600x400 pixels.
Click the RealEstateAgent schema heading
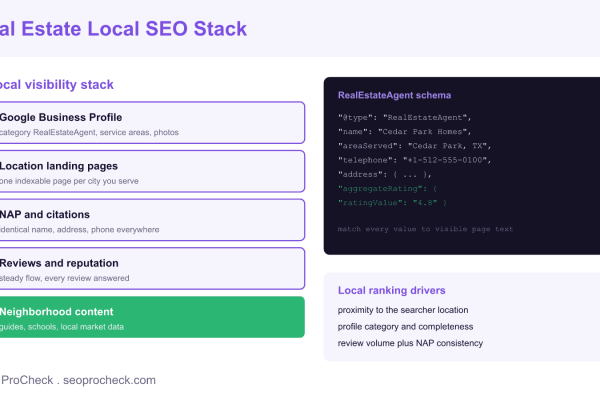click(x=394, y=95)
